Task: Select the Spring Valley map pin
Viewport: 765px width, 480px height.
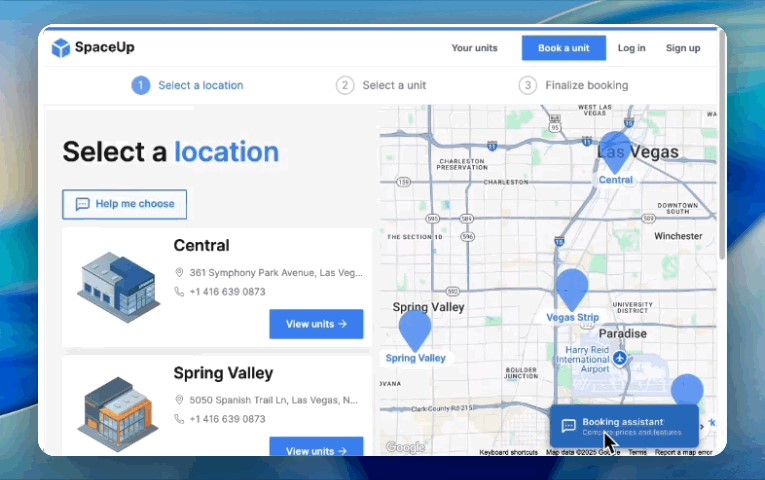Action: tap(414, 329)
